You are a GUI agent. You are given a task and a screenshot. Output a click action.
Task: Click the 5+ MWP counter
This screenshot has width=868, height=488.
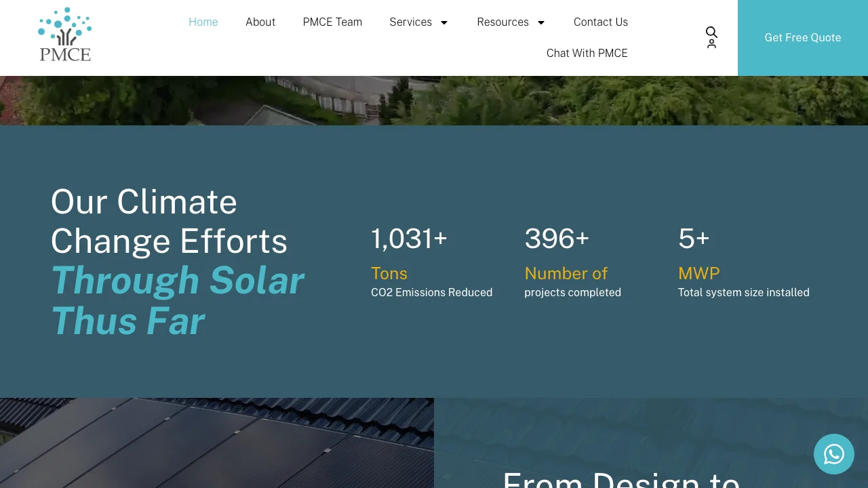pos(694,239)
